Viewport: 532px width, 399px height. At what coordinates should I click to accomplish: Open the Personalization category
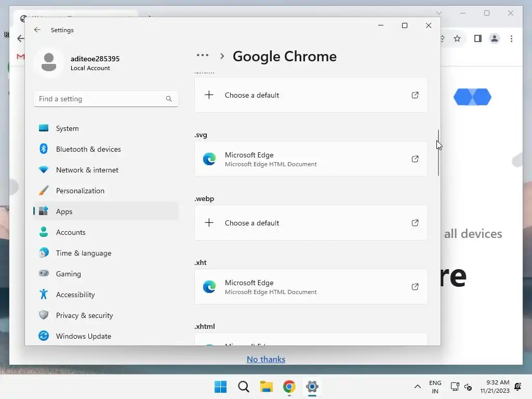106,191
